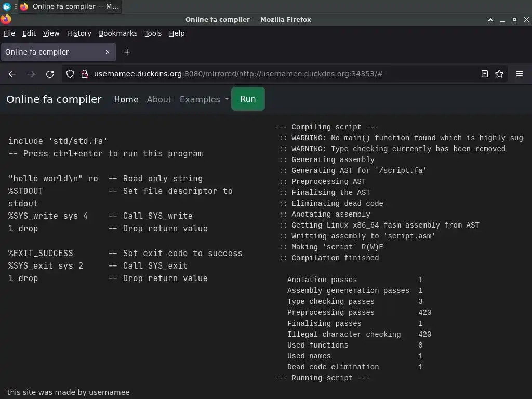The image size is (532, 399).
Task: Open the Tools menu
Action: (153, 33)
